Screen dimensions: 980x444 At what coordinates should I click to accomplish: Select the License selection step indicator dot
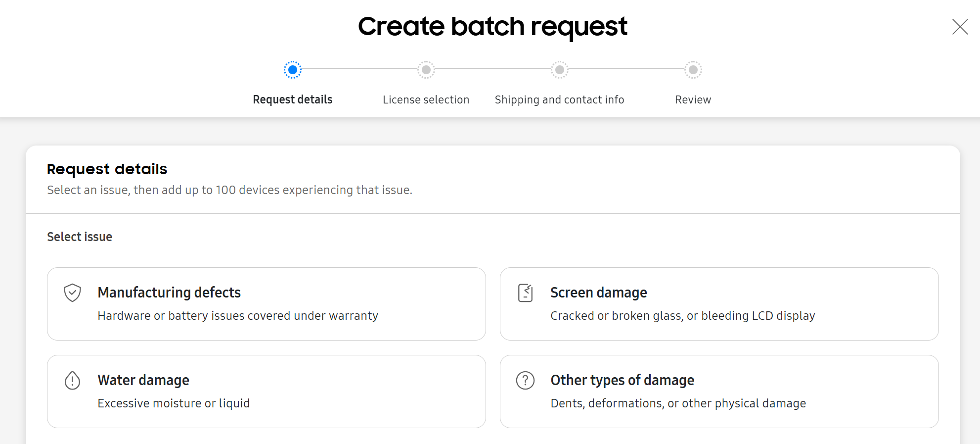[x=426, y=70]
